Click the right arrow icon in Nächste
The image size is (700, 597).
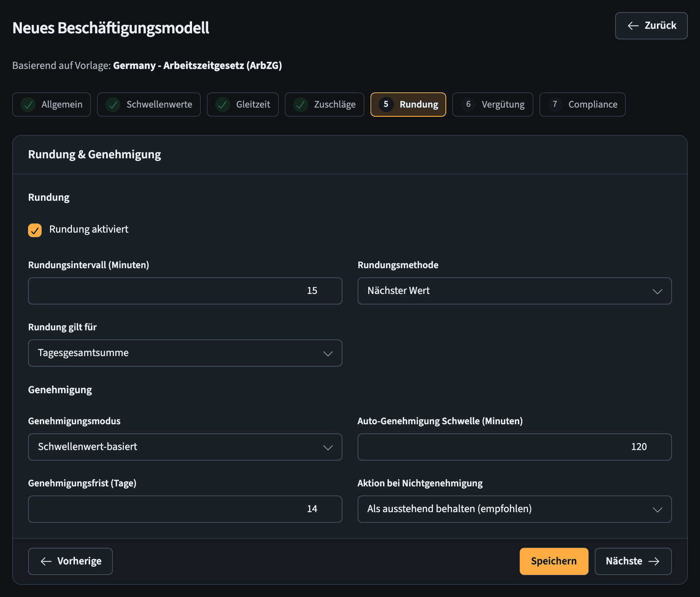click(x=654, y=562)
